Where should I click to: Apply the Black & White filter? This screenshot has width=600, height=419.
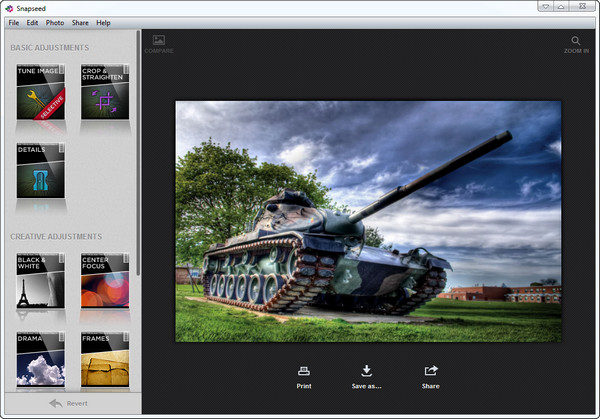[41, 280]
